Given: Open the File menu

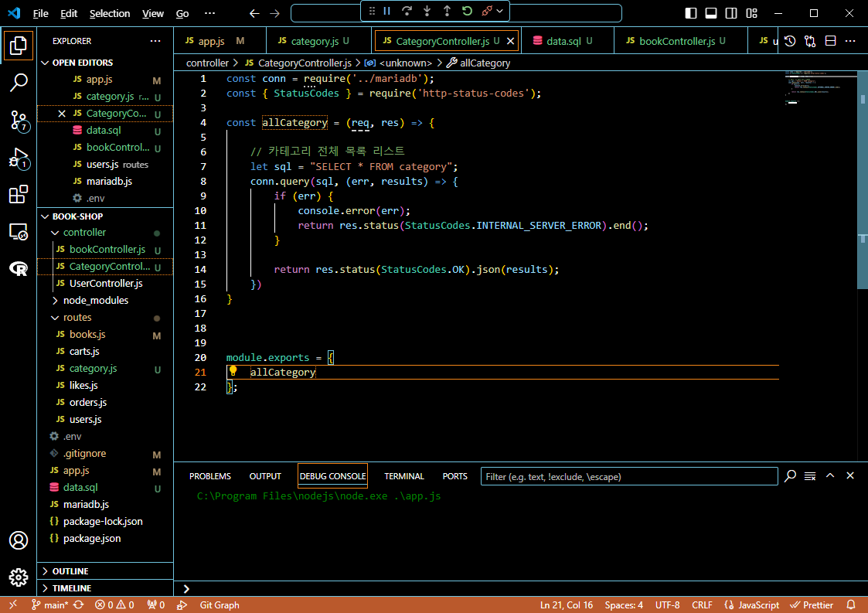Looking at the screenshot, I should [40, 13].
